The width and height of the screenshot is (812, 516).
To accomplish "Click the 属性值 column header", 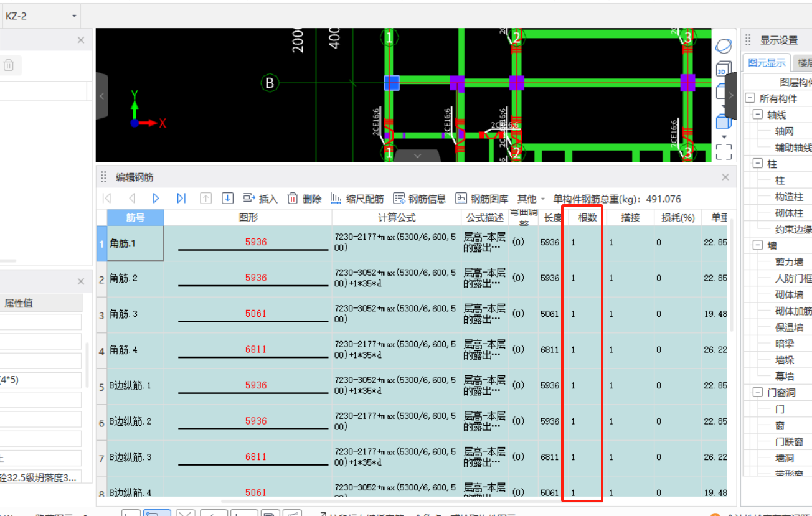I will 41,303.
